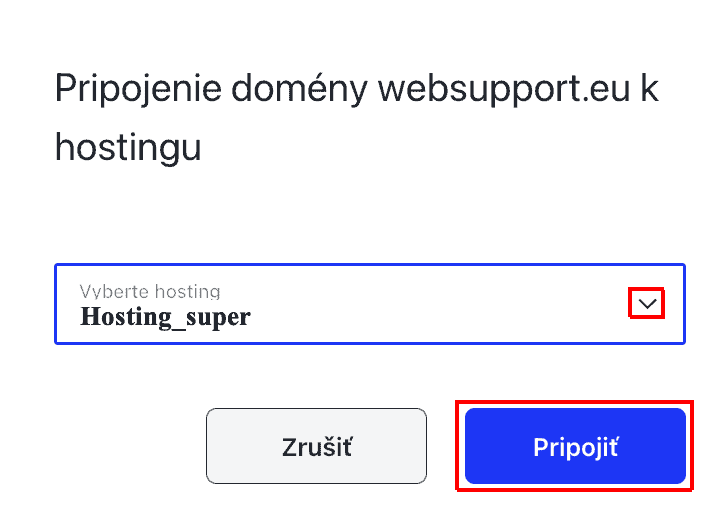728x522 pixels.
Task: Show hosting options with the chevron
Action: click(x=648, y=304)
